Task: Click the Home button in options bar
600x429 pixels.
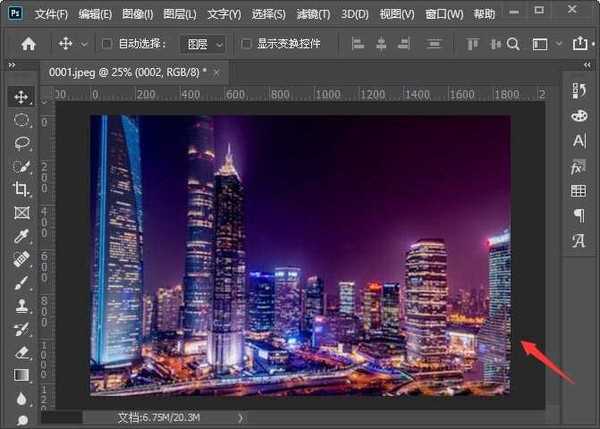Action: (x=28, y=44)
